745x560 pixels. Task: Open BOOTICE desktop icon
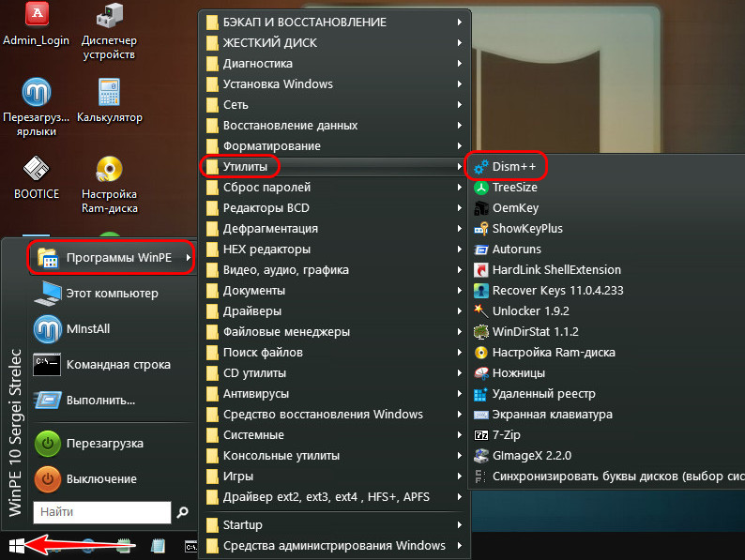pyautogui.click(x=37, y=177)
